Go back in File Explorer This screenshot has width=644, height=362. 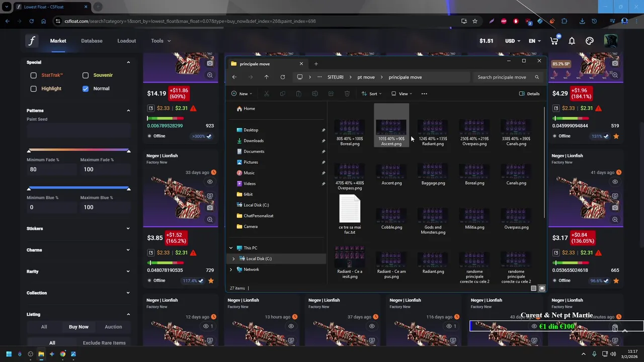(x=234, y=77)
